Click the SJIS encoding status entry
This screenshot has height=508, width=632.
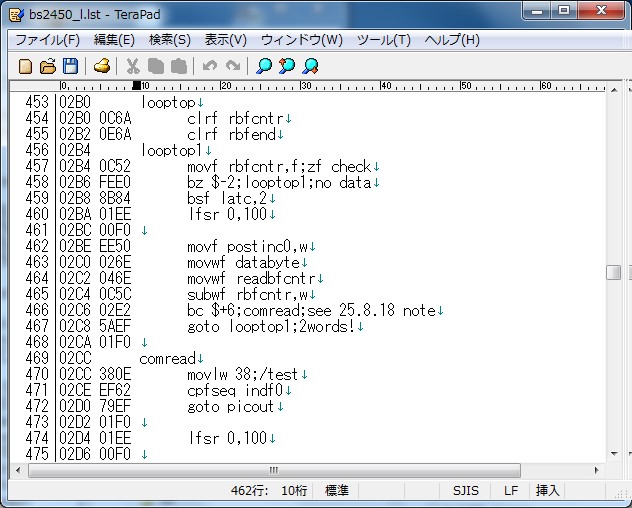click(x=466, y=491)
